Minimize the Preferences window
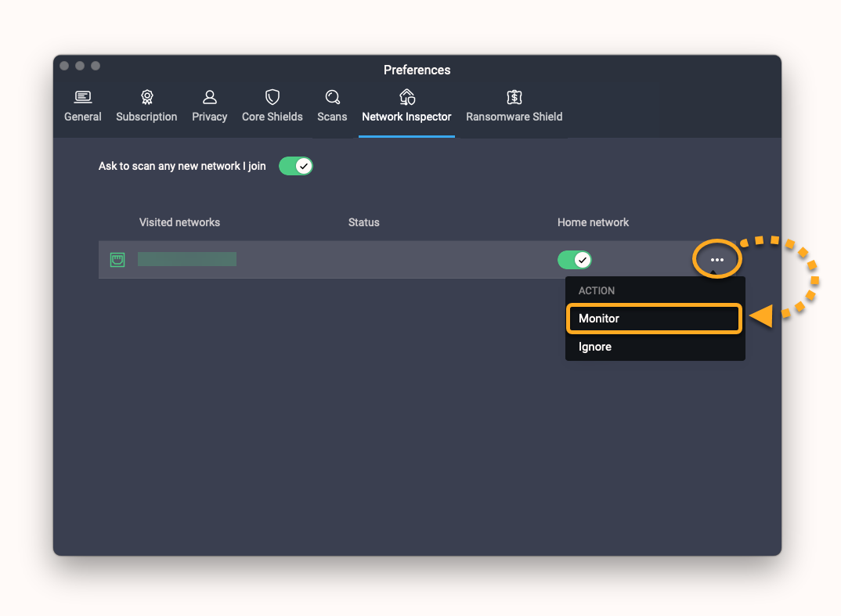 (80, 66)
